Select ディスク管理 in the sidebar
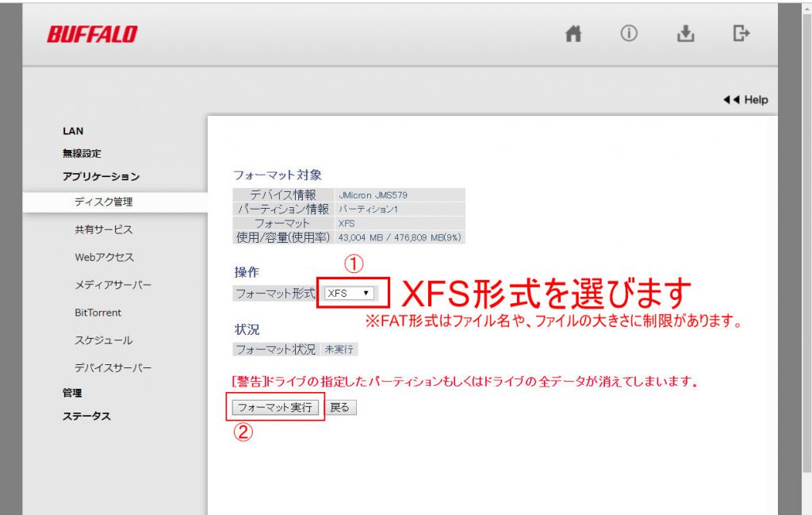Viewport: 812px width, 515px height. click(x=103, y=202)
